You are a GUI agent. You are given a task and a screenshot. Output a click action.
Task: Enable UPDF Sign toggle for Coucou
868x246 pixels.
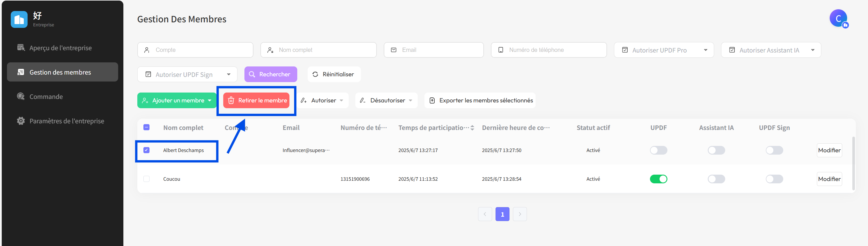(x=774, y=179)
